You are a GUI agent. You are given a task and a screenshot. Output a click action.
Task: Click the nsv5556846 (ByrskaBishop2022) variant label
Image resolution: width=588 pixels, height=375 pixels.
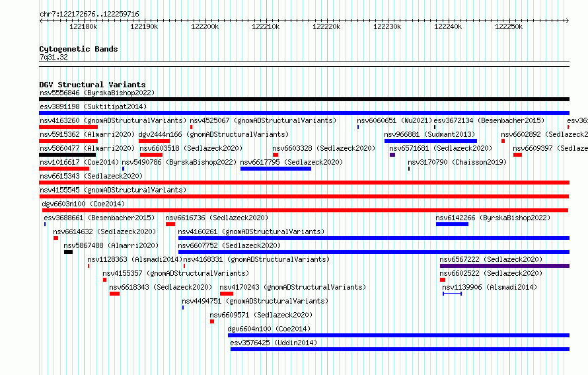coord(97,93)
